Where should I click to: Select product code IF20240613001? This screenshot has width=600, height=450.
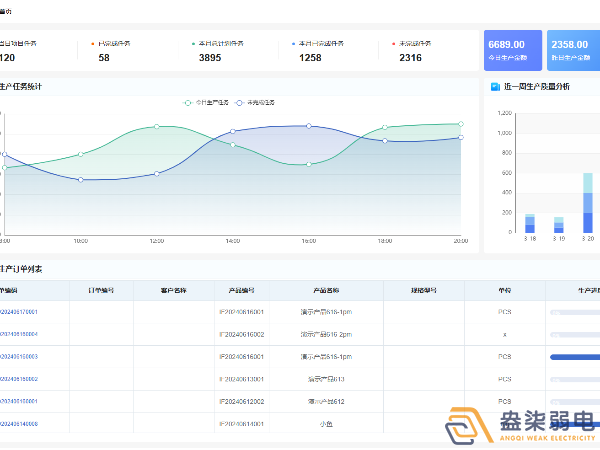tap(241, 379)
